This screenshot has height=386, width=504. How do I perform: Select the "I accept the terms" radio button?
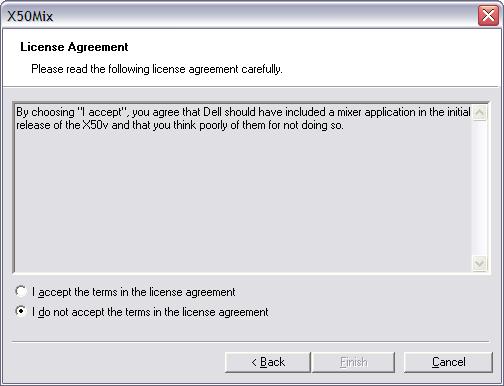click(x=21, y=291)
